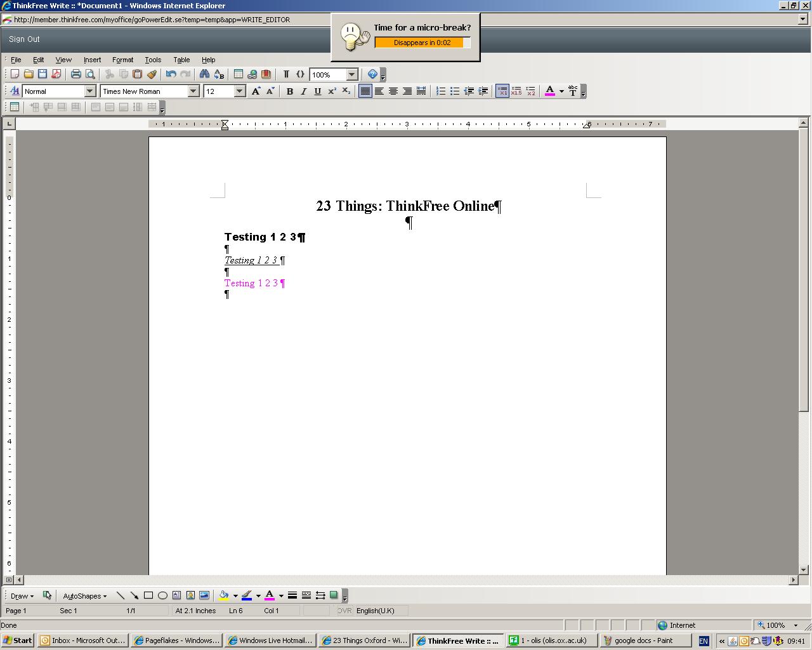Viewport: 812px width, 650px height.
Task: Open the Help icon on the toolbar
Action: (x=372, y=74)
